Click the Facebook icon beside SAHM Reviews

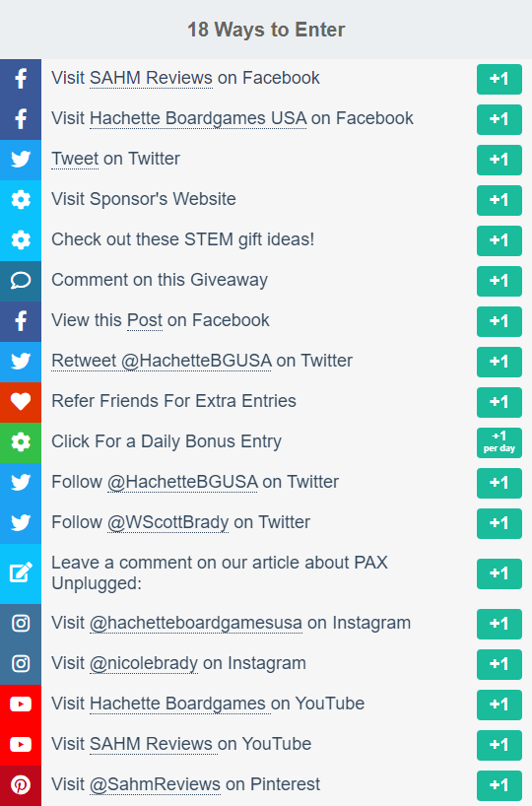tap(21, 79)
